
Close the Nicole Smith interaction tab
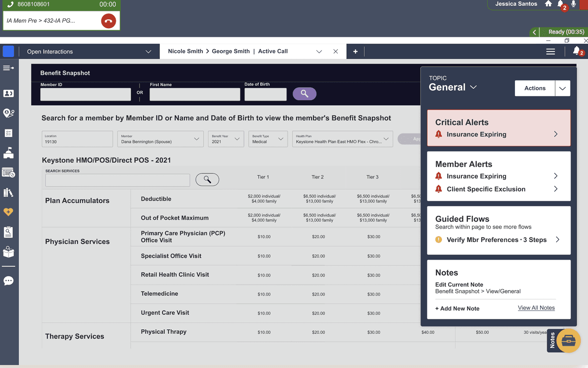click(336, 52)
